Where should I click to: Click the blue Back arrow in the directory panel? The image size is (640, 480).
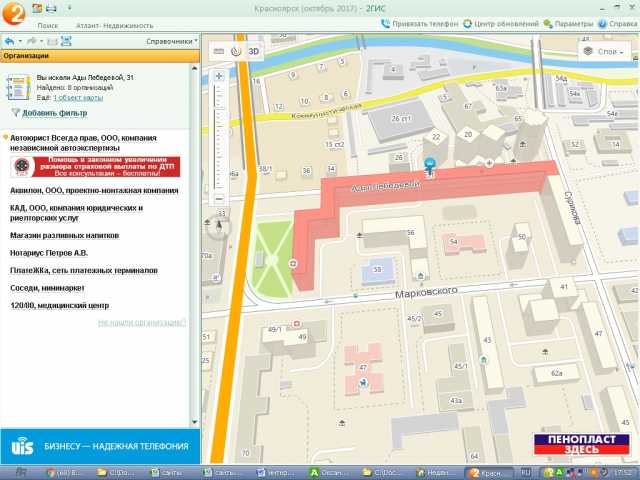pyautogui.click(x=9, y=41)
